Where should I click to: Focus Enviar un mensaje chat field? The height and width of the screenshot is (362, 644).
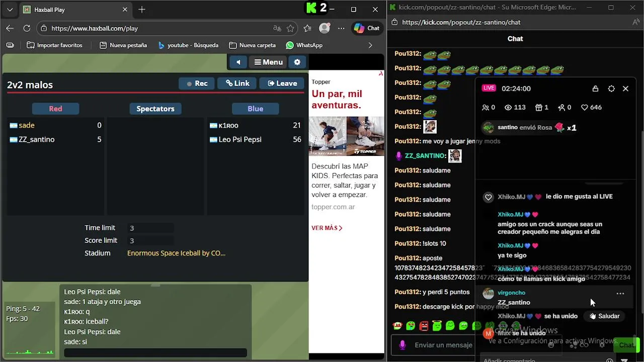click(445, 345)
